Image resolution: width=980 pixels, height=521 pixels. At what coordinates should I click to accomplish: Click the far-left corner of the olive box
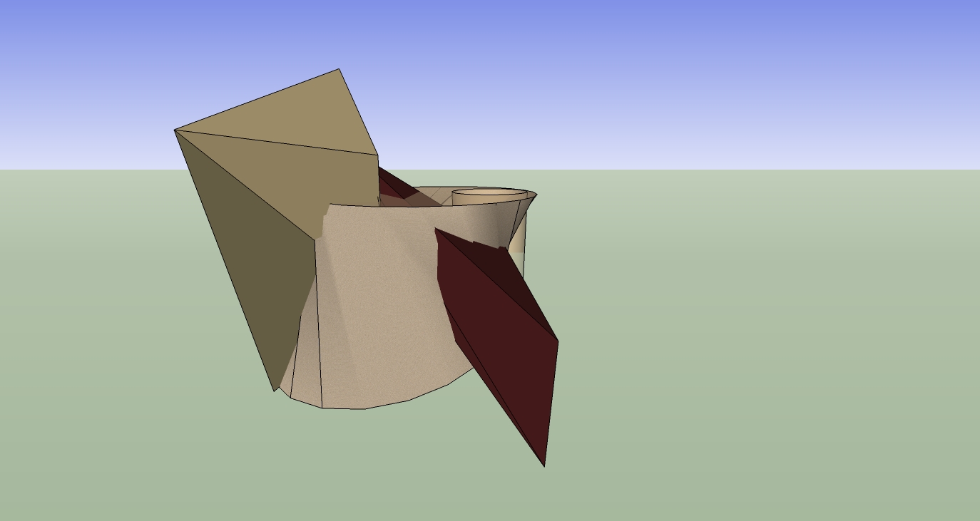point(175,130)
